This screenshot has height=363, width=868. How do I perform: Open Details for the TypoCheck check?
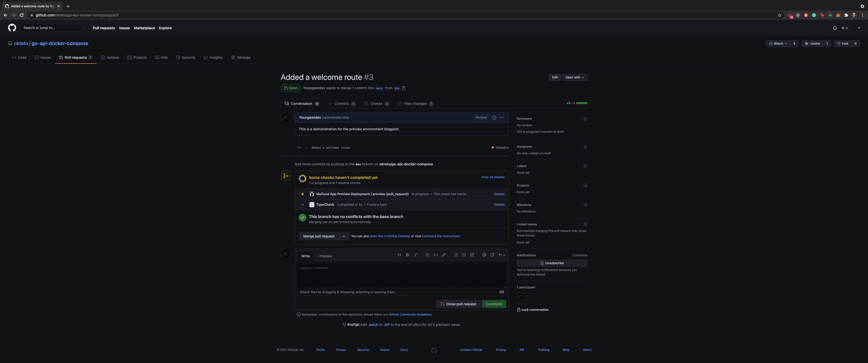[499, 205]
